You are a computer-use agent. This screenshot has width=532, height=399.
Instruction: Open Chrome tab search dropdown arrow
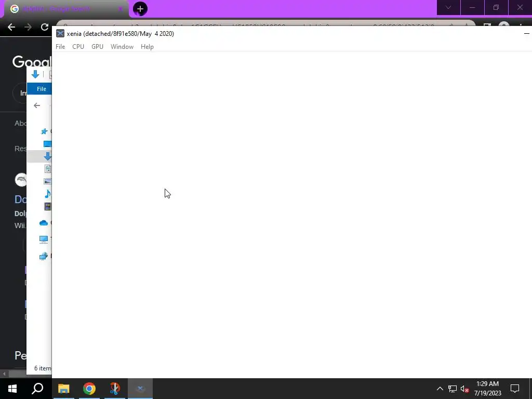pos(448,7)
